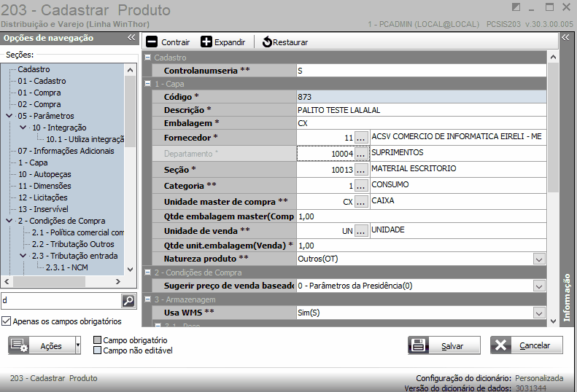
Task: Click the Salvar floppy disk icon
Action: [x=419, y=345]
